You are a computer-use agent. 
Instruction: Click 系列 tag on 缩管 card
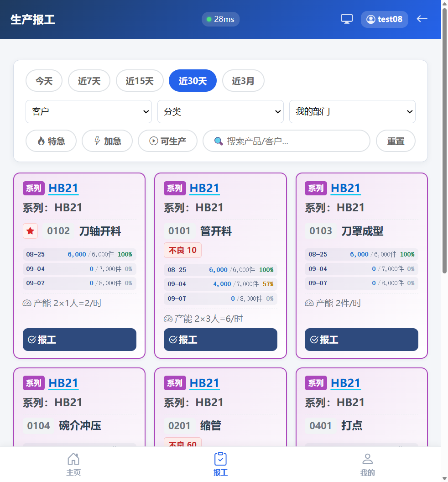[175, 383]
